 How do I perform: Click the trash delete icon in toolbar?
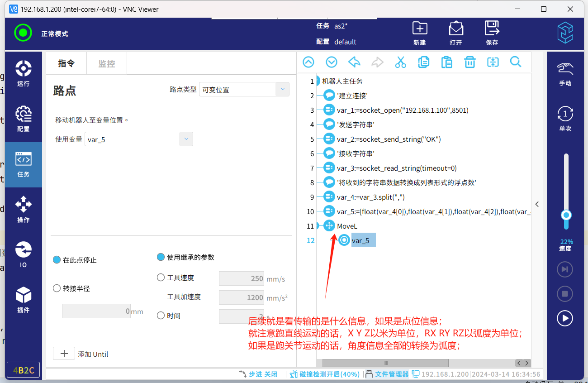(x=470, y=62)
